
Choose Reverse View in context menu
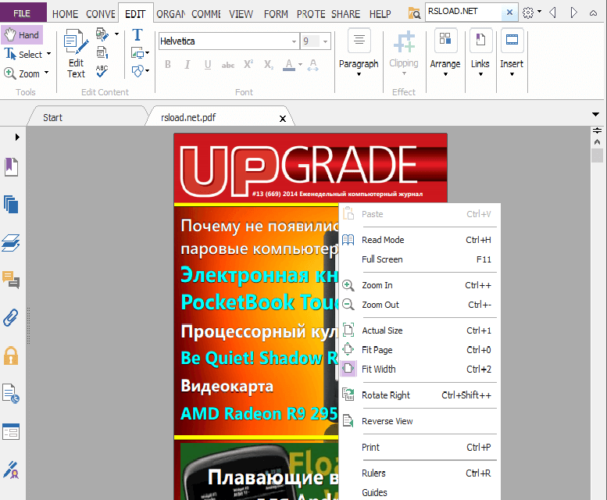[x=418, y=421]
